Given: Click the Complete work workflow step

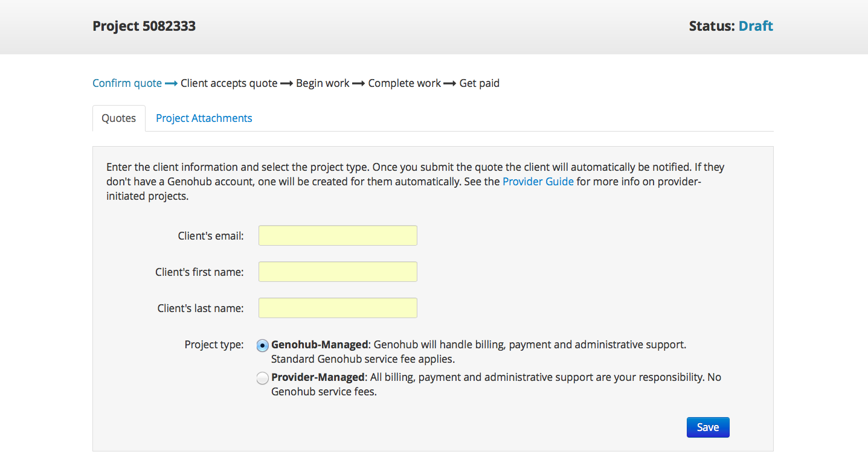Looking at the screenshot, I should 404,83.
